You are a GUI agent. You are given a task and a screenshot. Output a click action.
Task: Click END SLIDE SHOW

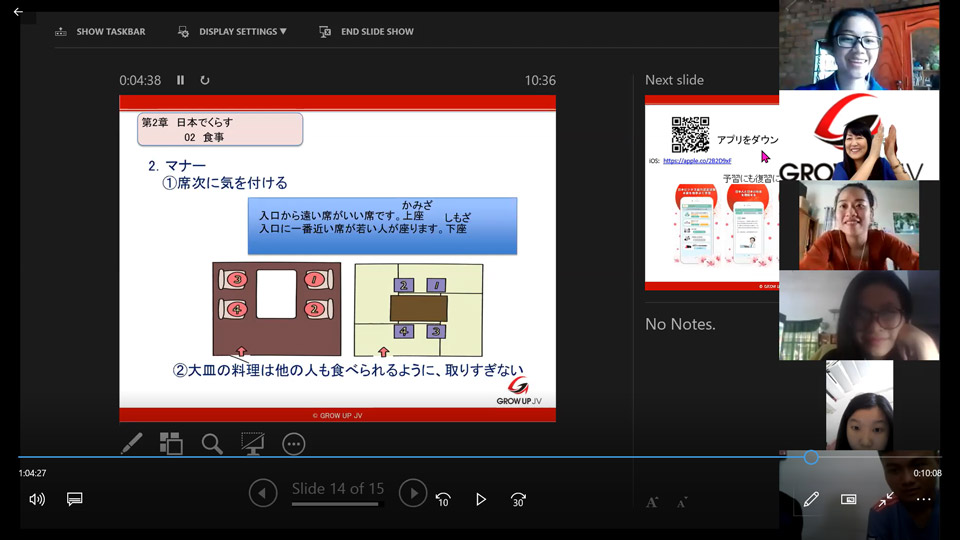pyautogui.click(x=367, y=31)
